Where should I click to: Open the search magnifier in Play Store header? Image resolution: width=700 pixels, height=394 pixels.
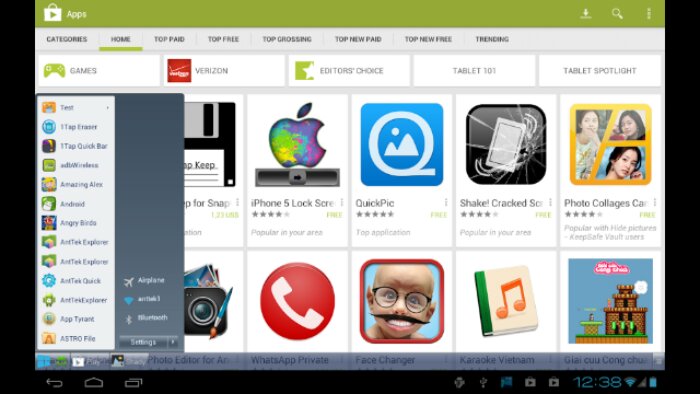617,14
